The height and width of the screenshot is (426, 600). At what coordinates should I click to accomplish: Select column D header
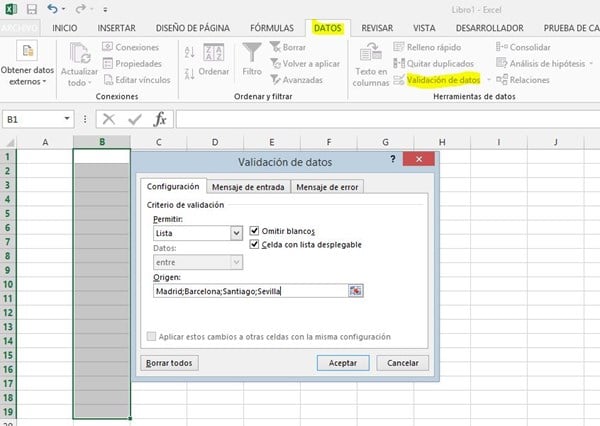point(214,142)
